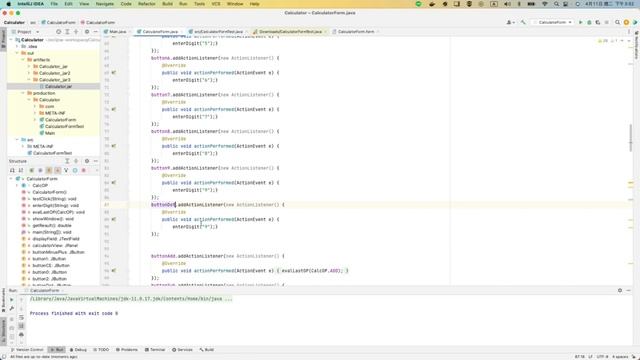Screen dimensions: 640x360
Task: Toggle sort alphabetically in Structure
Action: pos(21,170)
